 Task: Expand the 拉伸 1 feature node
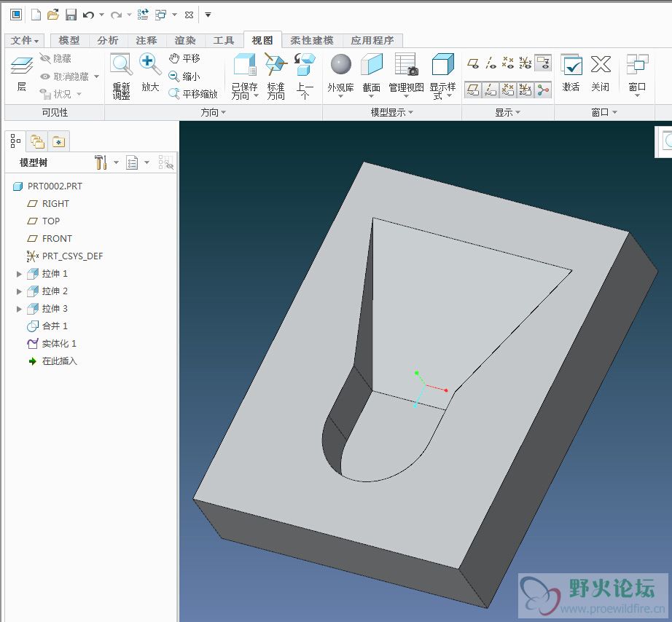[x=20, y=274]
